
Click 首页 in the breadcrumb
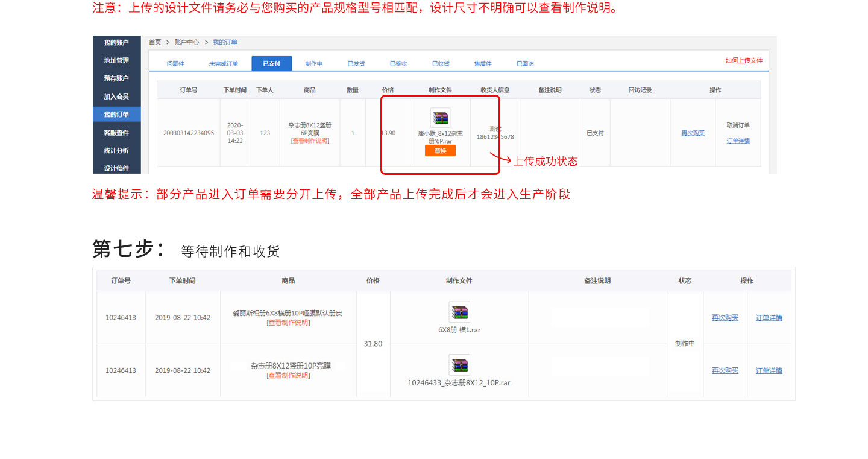pos(155,42)
